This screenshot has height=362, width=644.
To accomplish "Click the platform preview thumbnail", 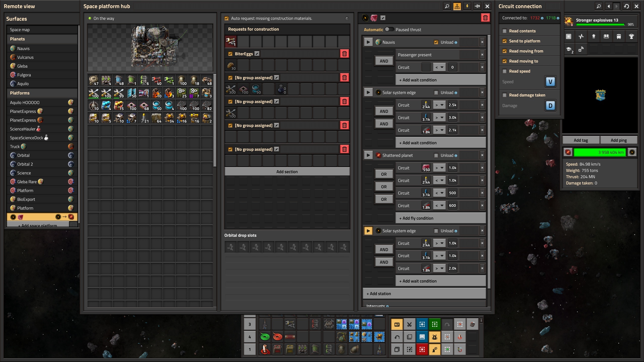I will (150, 48).
